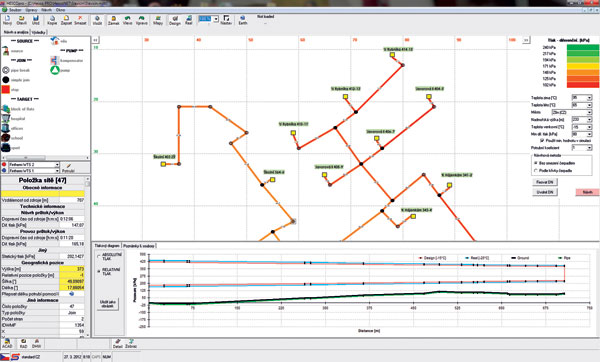
Task: Select the pipe break join icon
Action: (6, 70)
